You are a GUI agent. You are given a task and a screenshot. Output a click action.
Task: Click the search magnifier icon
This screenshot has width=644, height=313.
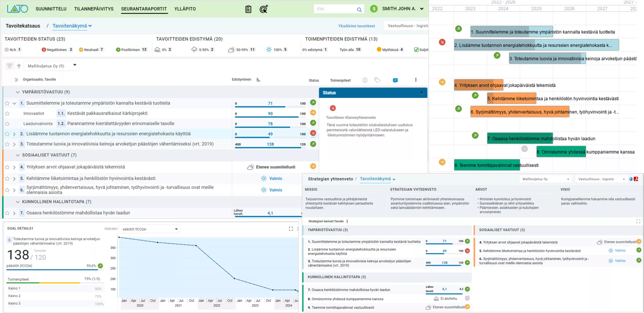click(x=359, y=10)
